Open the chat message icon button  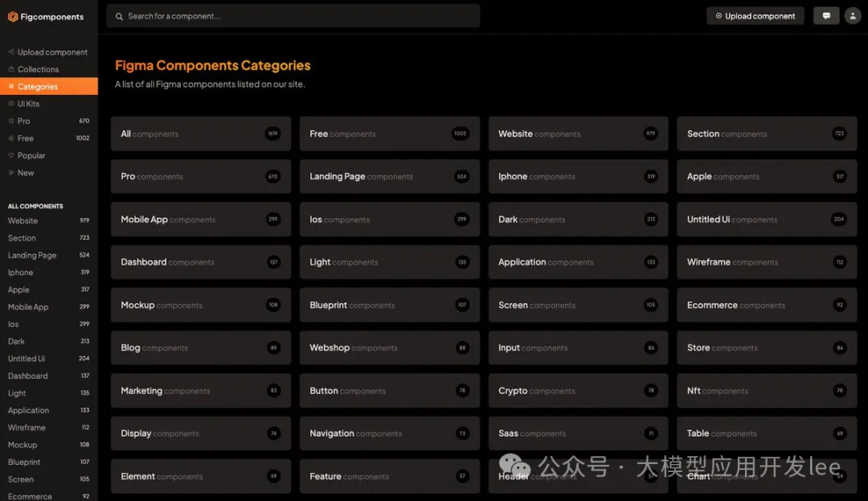[x=826, y=16]
